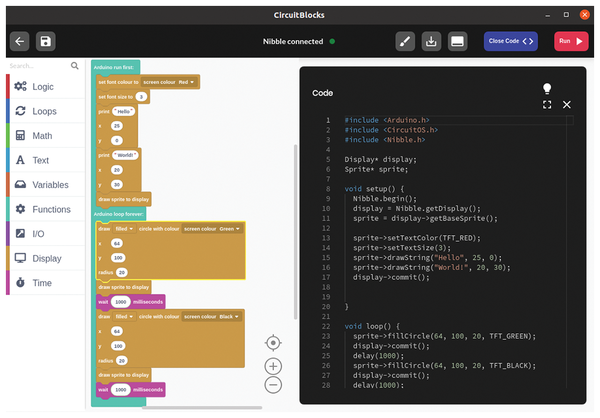This screenshot has height=418, width=600.
Task: Click the Math calculator icon
Action: [20, 136]
